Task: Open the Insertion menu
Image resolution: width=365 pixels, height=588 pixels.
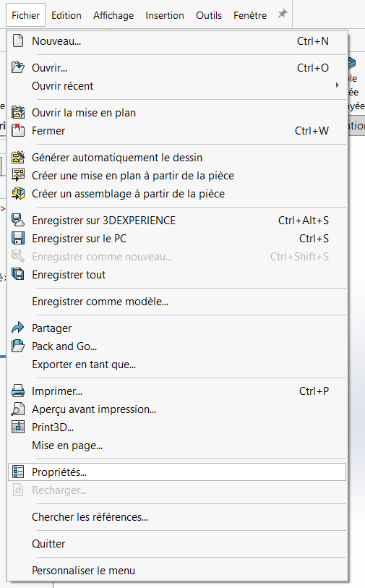Action: click(165, 15)
